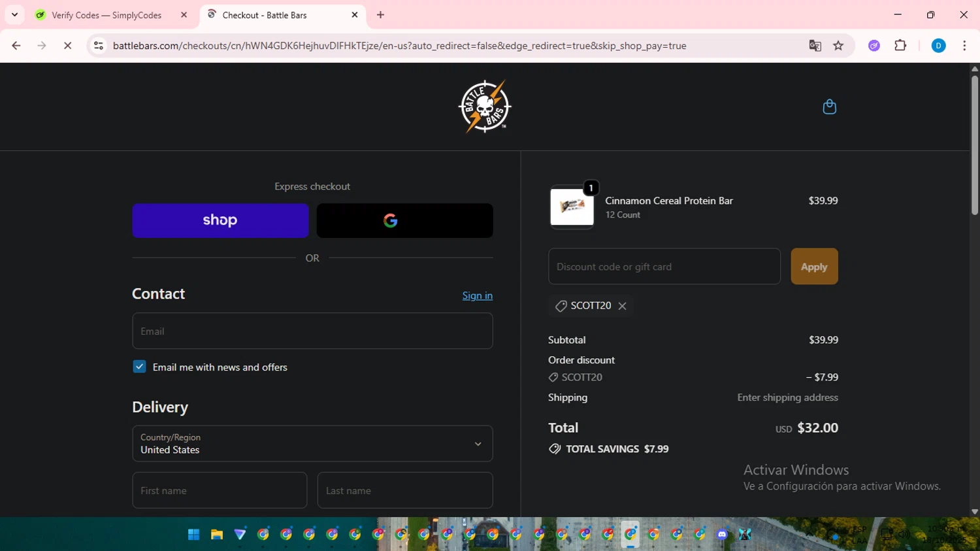Focus the Last name field
The image size is (980, 551).
[405, 490]
